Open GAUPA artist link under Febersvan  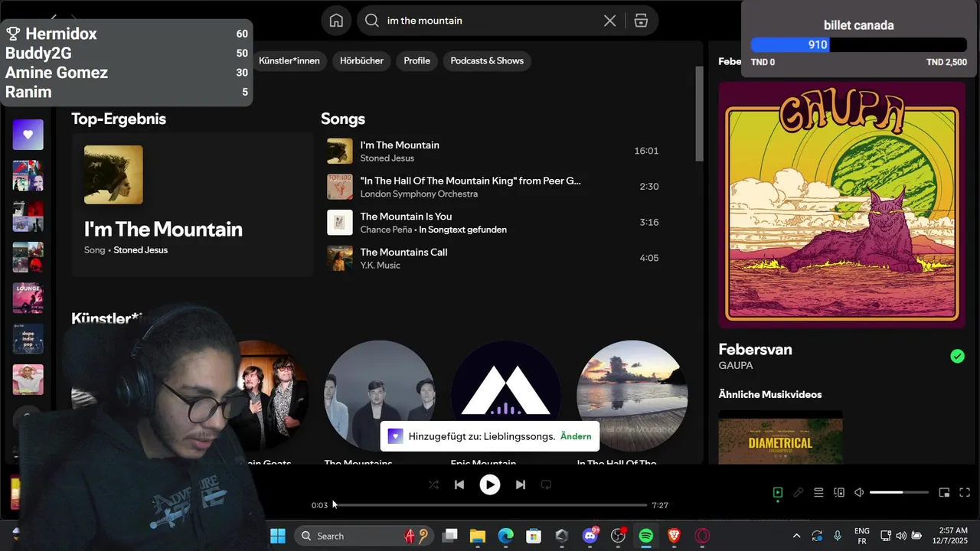(736, 366)
